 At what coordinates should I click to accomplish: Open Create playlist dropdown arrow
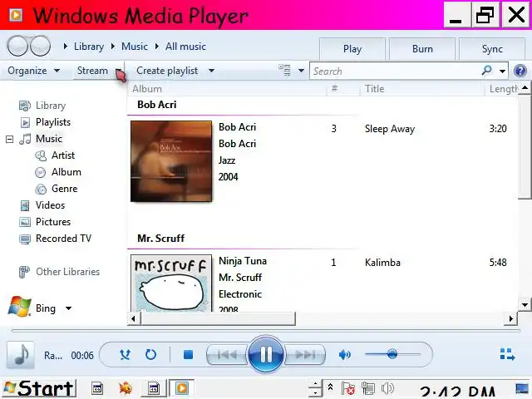point(211,71)
